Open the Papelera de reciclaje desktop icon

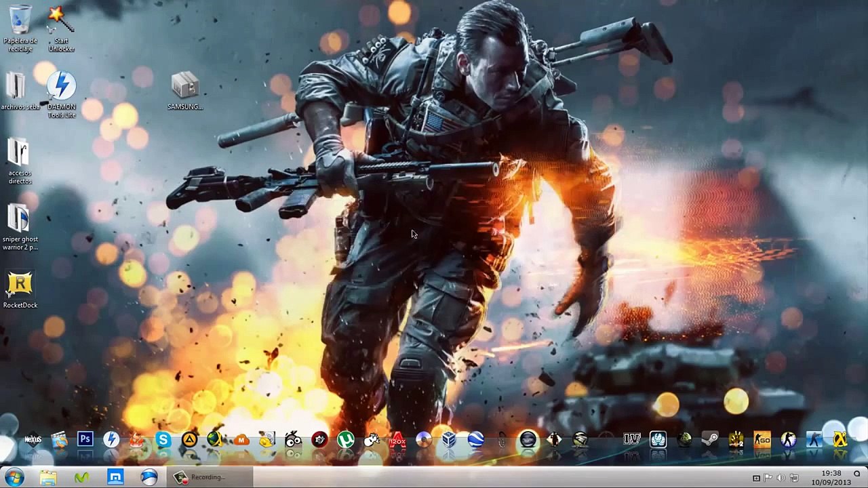[x=20, y=28]
